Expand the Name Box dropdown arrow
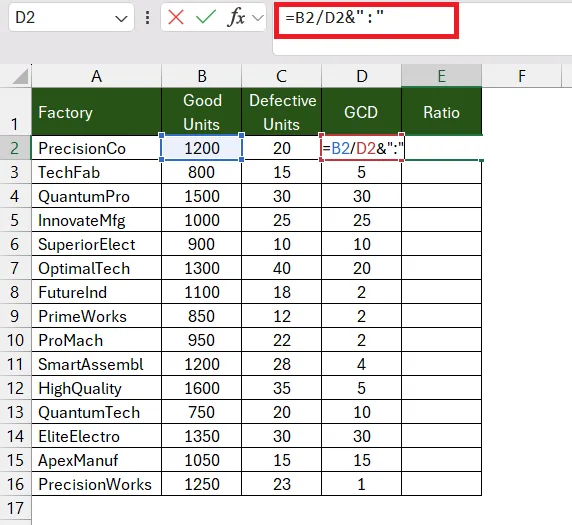The image size is (572, 525). coord(121,18)
